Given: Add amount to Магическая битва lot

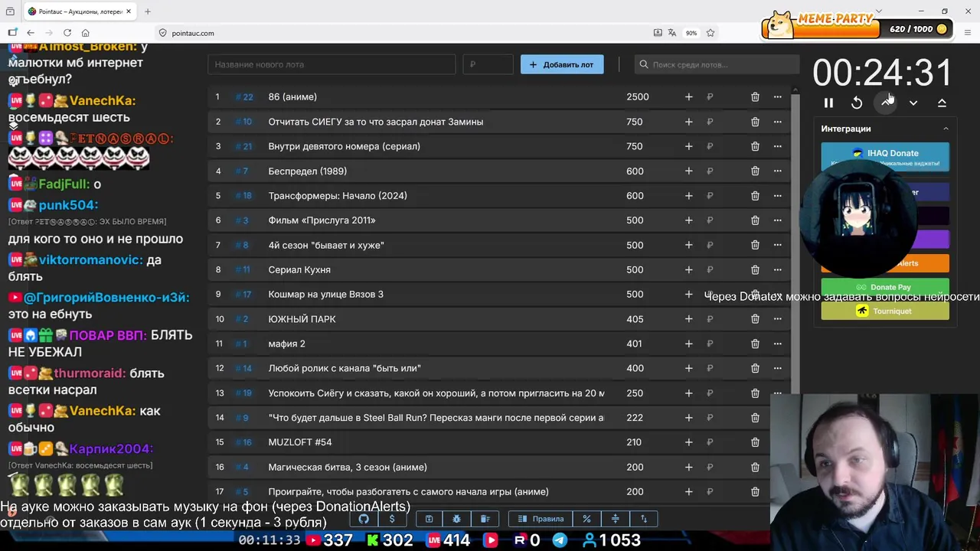Looking at the screenshot, I should [x=688, y=467].
